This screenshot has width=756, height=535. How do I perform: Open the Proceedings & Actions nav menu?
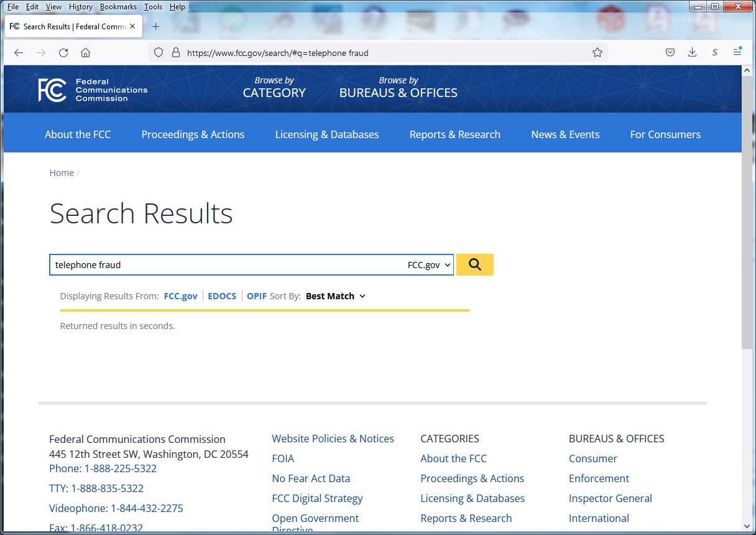[x=193, y=134]
